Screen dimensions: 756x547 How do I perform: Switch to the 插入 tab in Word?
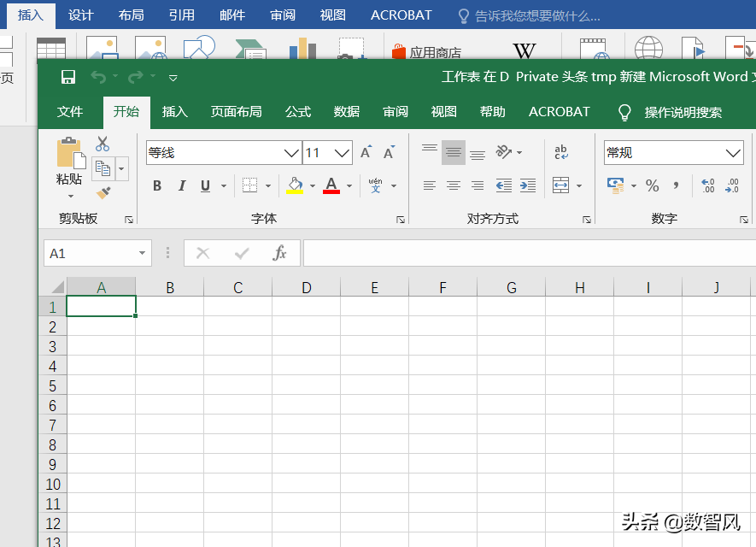(x=31, y=15)
